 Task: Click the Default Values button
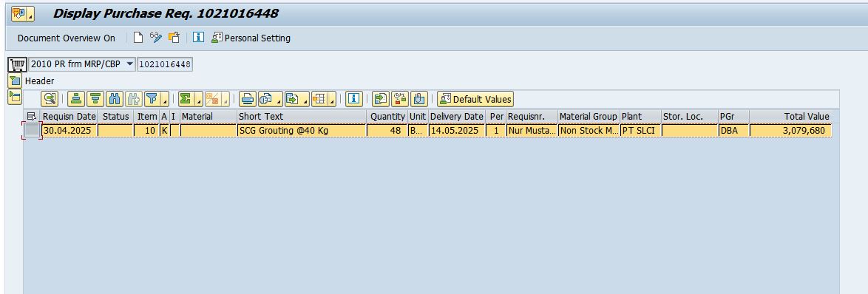[475, 100]
